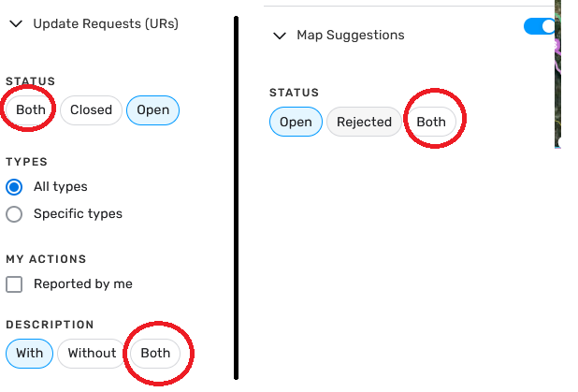
Task: Select the Specific types radio button
Action: click(14, 214)
